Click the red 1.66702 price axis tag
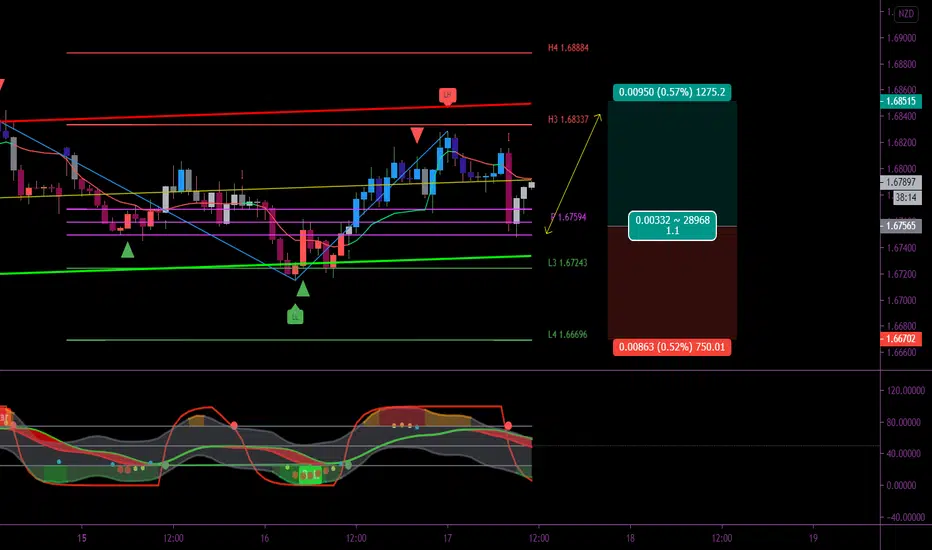The image size is (932, 550). pyautogui.click(x=900, y=339)
